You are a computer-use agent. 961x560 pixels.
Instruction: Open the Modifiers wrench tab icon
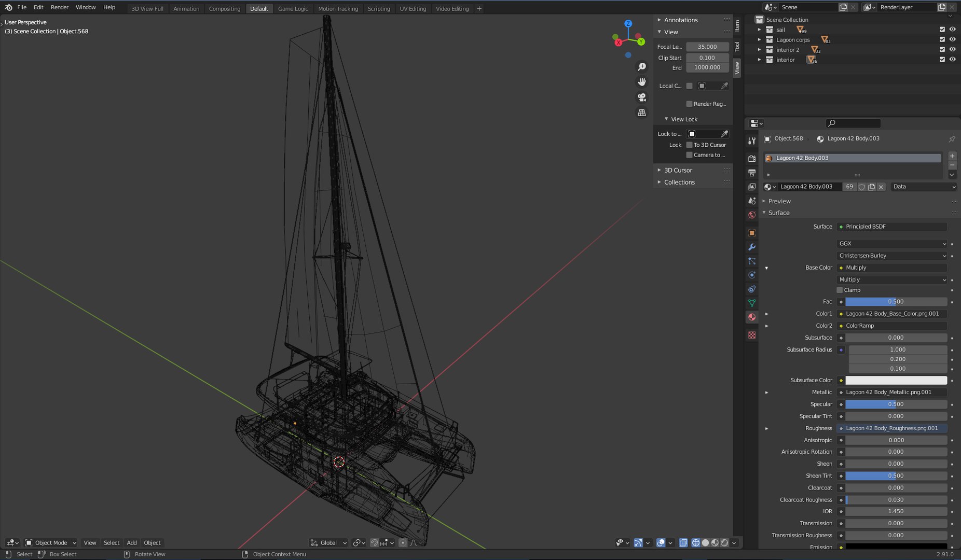(752, 247)
